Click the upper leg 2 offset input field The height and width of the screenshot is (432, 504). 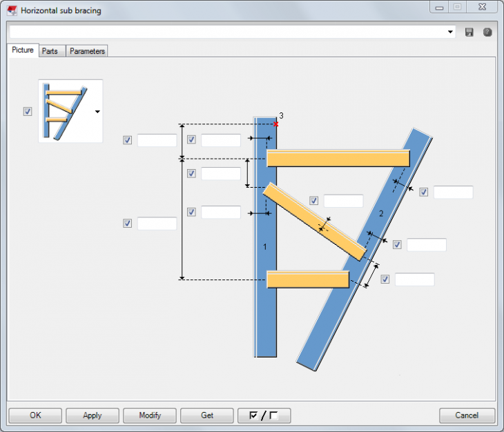click(453, 192)
